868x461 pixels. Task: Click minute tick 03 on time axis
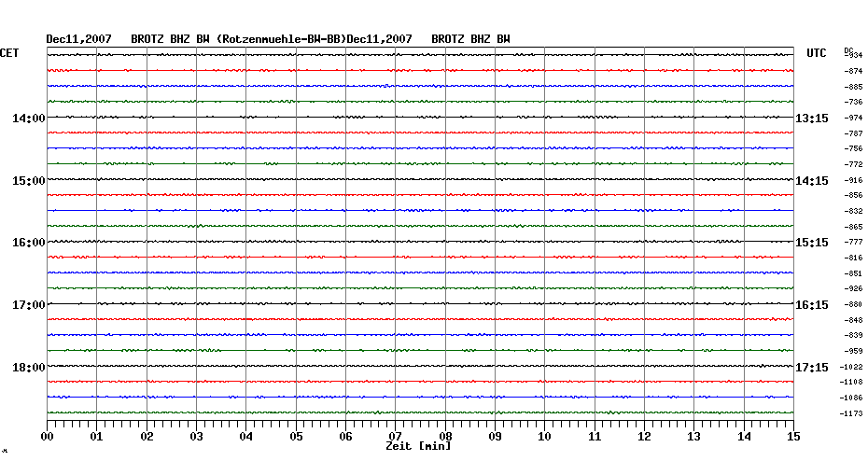point(196,436)
